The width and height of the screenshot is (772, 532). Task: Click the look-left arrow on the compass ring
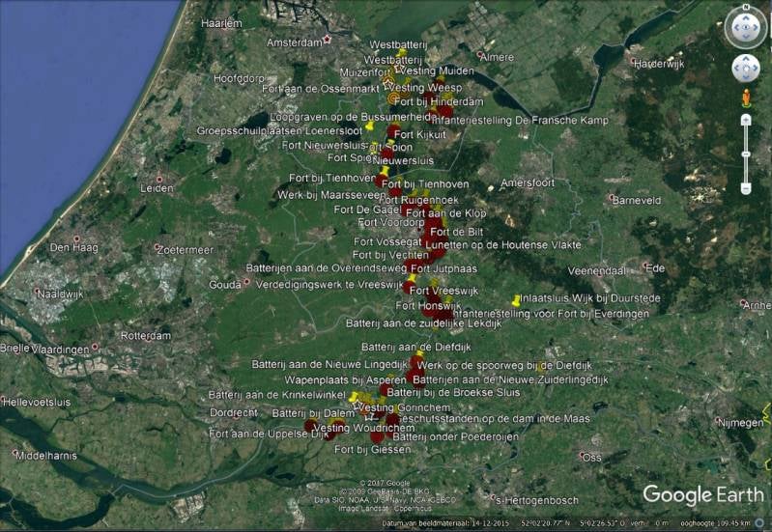coord(736,28)
